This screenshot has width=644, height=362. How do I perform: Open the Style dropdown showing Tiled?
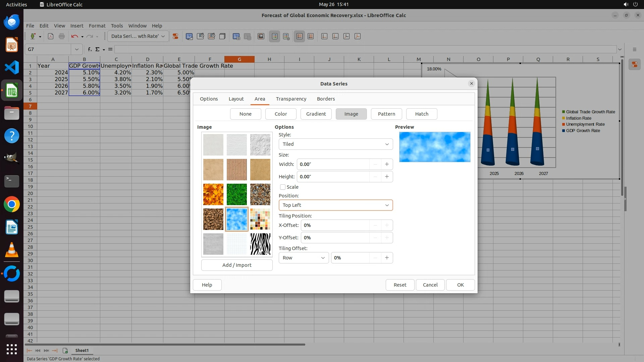pos(335,144)
